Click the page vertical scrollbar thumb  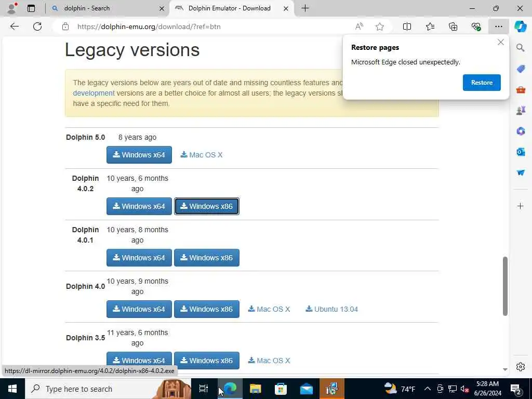point(505,286)
